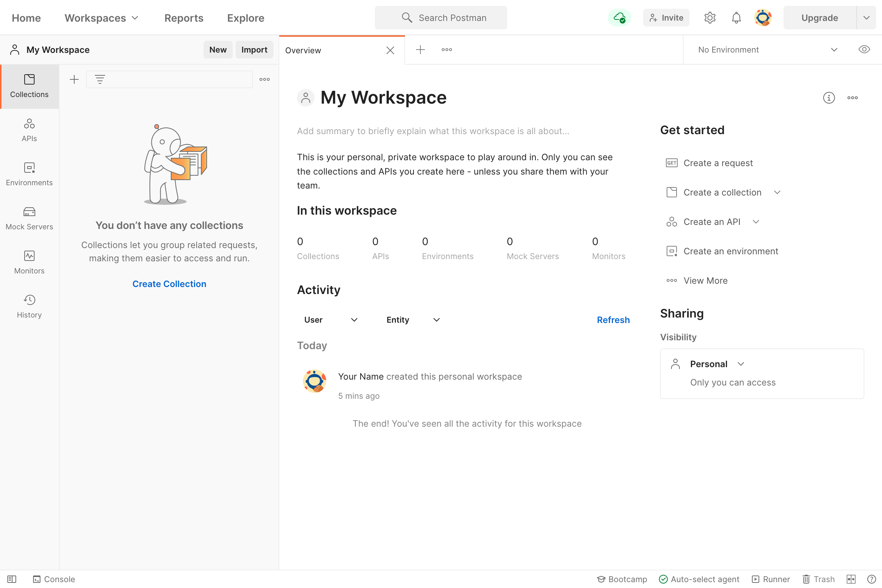Open the Collections sidebar tab
The height and width of the screenshot is (588, 882).
[x=29, y=87]
